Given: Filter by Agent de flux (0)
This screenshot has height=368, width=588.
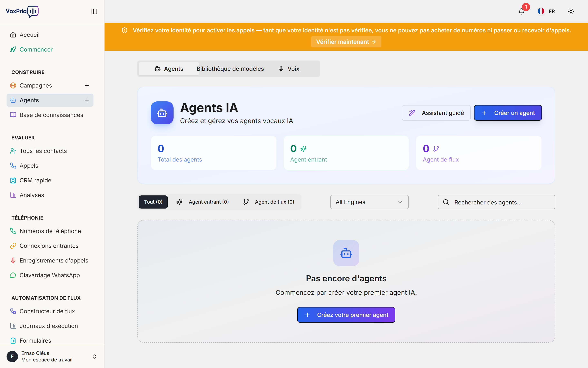Looking at the screenshot, I should click(x=269, y=202).
